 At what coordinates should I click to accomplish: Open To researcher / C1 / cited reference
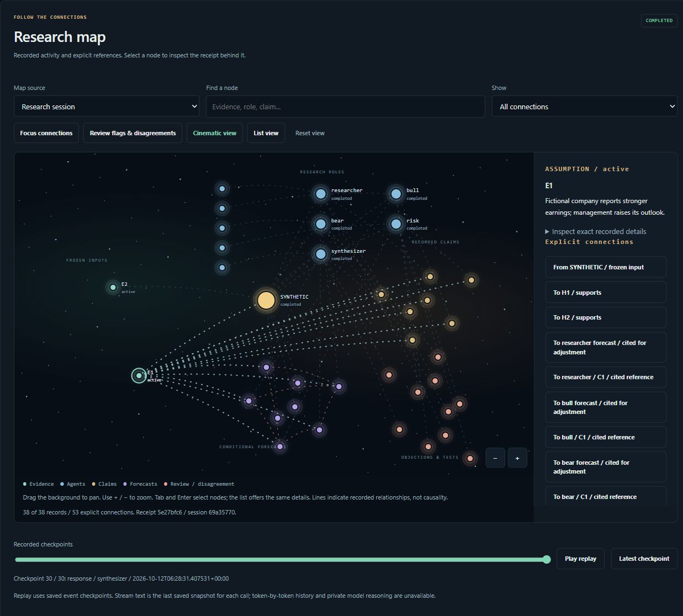point(606,377)
